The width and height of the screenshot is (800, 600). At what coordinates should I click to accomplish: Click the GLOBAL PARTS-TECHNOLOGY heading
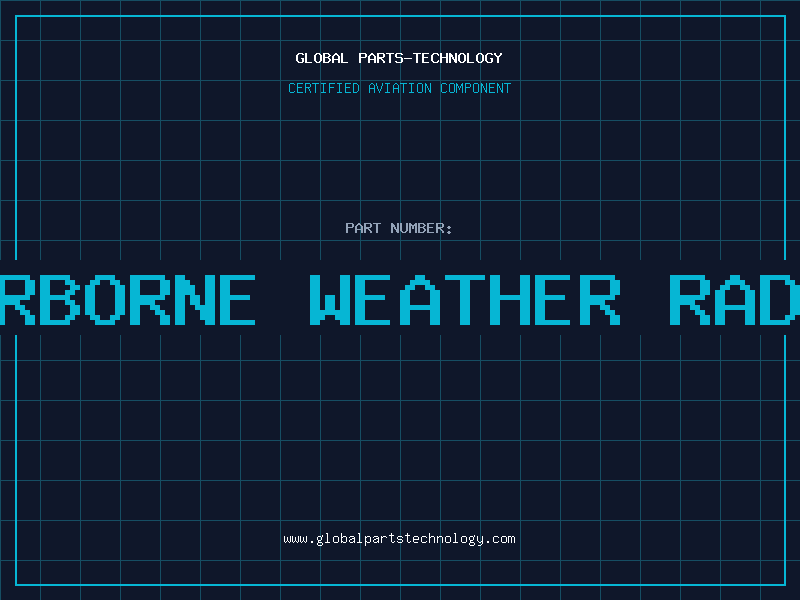click(399, 58)
